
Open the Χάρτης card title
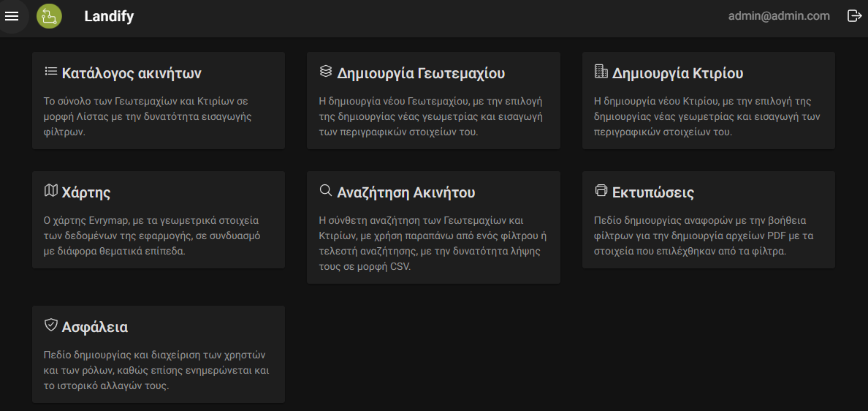pos(86,193)
